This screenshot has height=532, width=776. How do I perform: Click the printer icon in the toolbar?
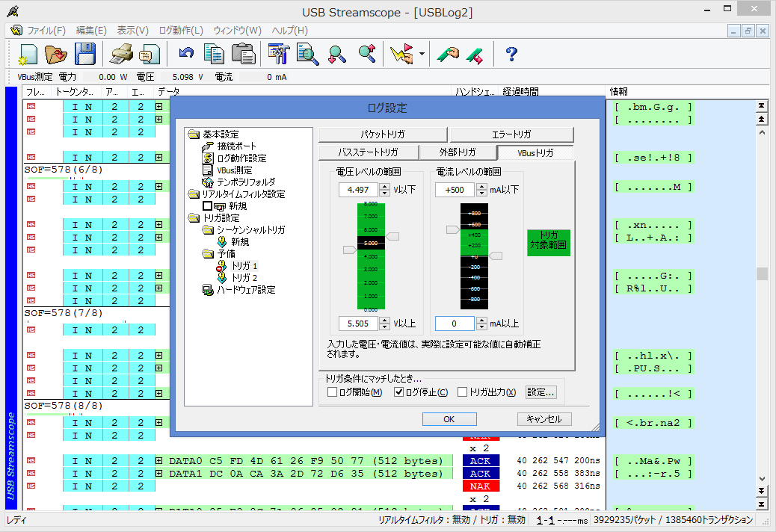(121, 54)
